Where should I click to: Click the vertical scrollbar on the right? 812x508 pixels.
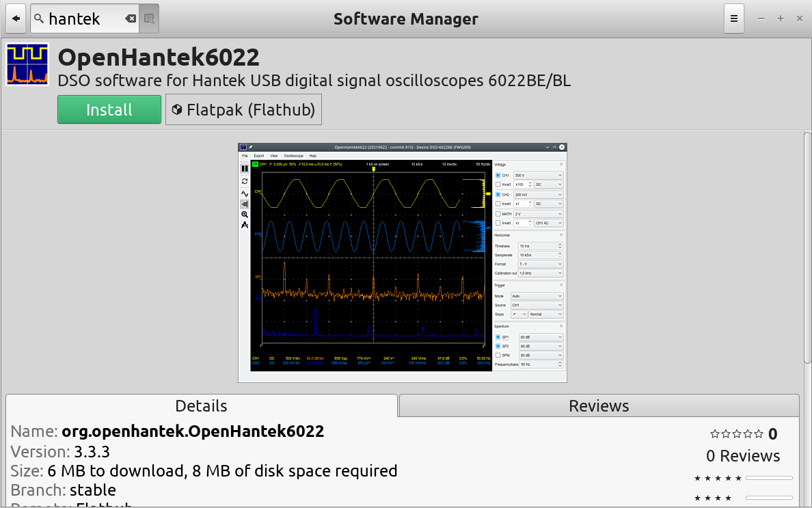[x=807, y=249]
